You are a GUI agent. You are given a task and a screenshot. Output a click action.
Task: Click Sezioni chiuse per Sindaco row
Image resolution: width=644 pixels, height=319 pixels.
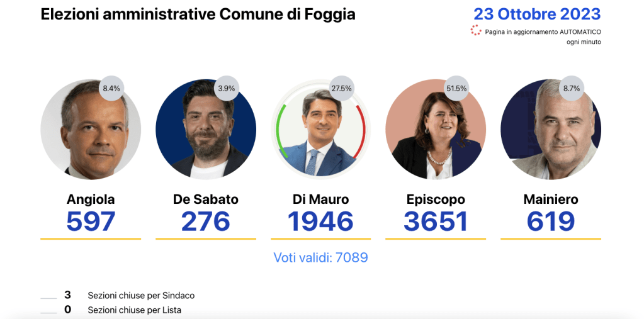(x=141, y=295)
